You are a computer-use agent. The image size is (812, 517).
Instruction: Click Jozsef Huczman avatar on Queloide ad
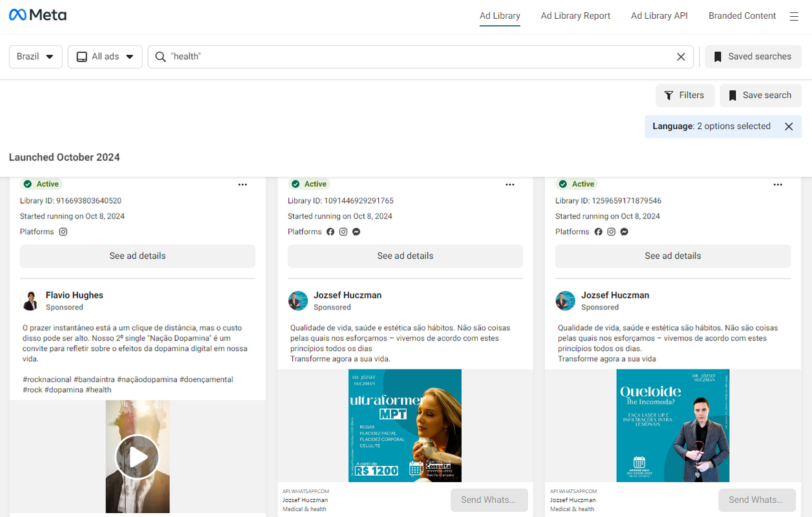566,301
